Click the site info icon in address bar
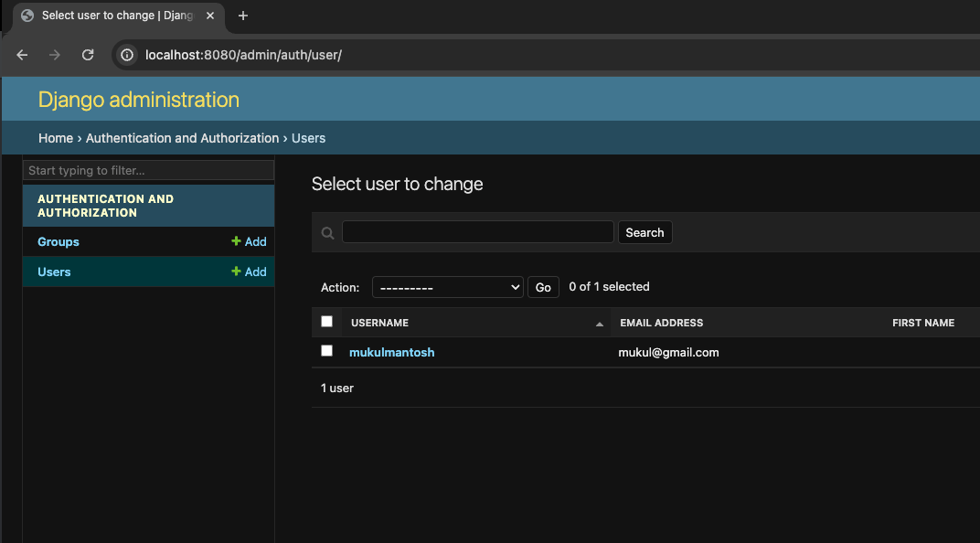The height and width of the screenshot is (543, 980). coord(128,55)
